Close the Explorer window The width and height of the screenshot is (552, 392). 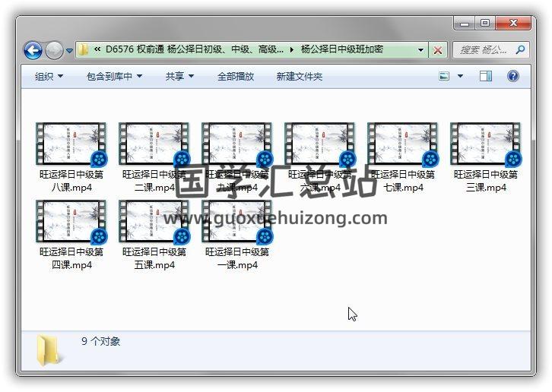tap(513, 24)
